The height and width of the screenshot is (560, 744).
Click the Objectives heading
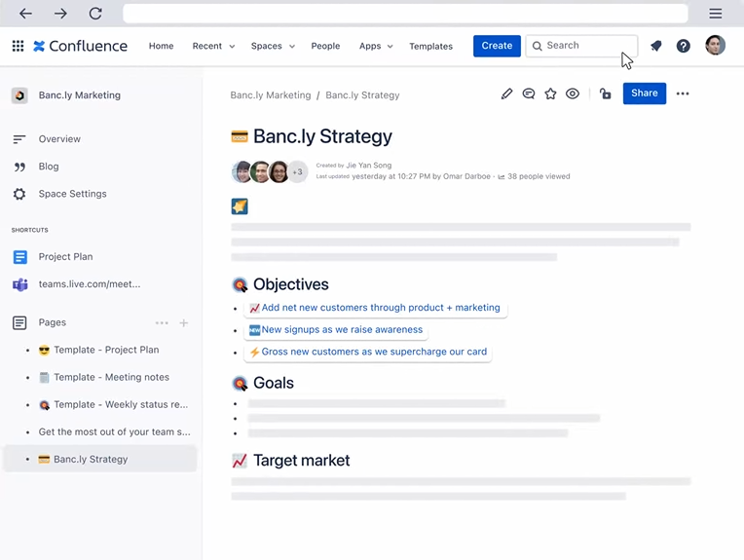pos(291,284)
